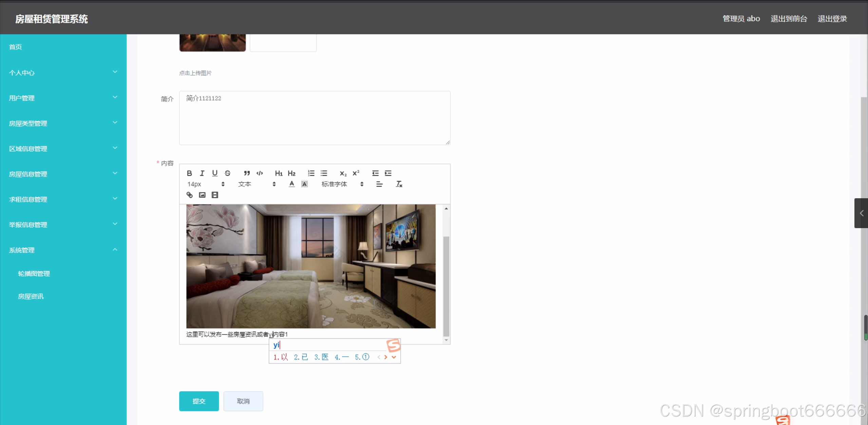The image size is (868, 425).
Task: Toggle italic formatting in editor
Action: pyautogui.click(x=202, y=173)
